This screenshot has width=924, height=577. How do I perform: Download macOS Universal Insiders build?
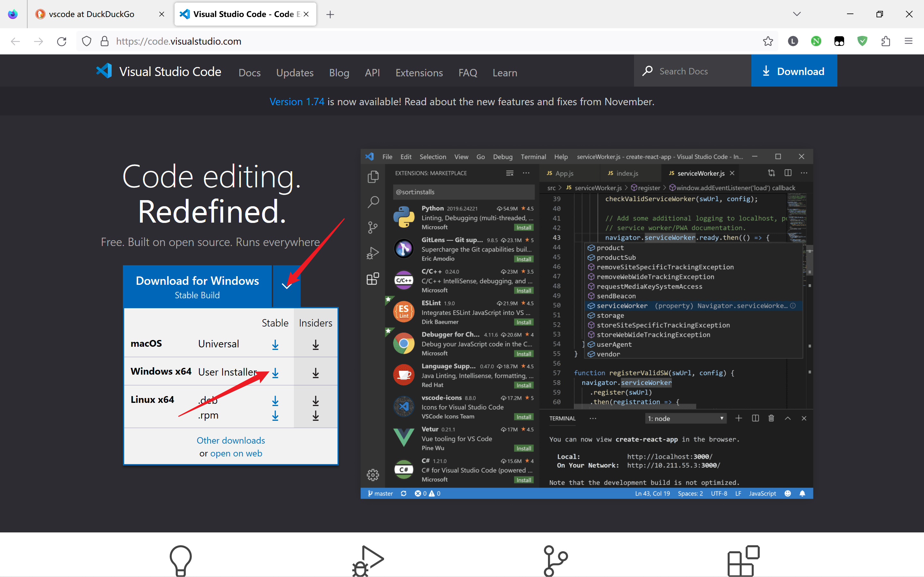click(316, 344)
